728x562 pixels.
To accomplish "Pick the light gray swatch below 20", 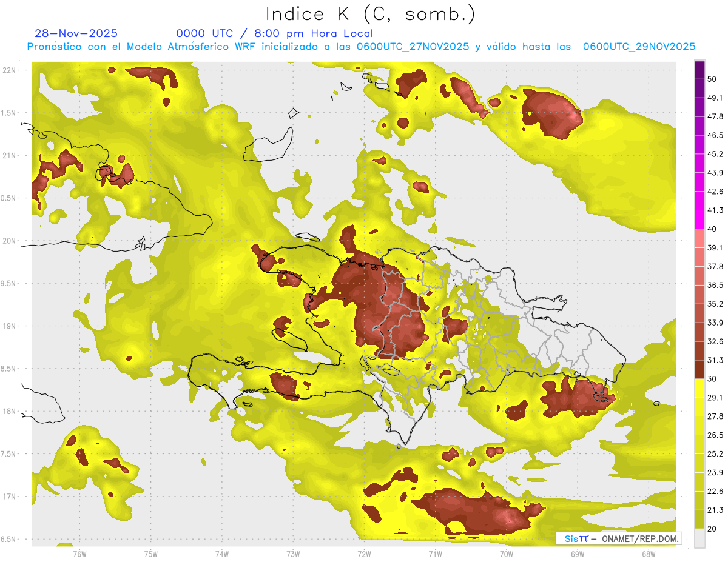I will (699, 538).
